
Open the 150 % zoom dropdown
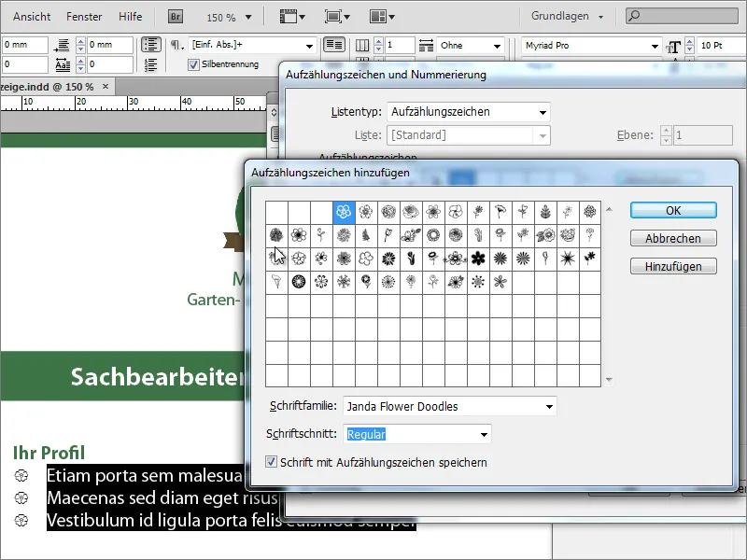[x=248, y=17]
